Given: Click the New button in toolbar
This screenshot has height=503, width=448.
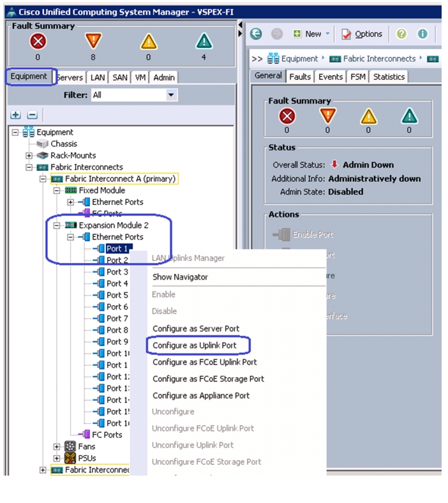Looking at the screenshot, I should point(308,34).
